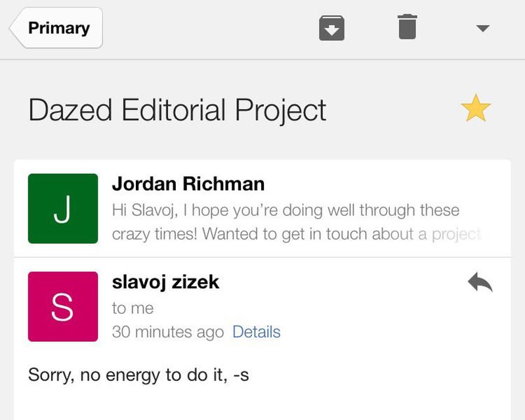Go back to the Primary inbox
This screenshot has height=420, width=525.
58,28
